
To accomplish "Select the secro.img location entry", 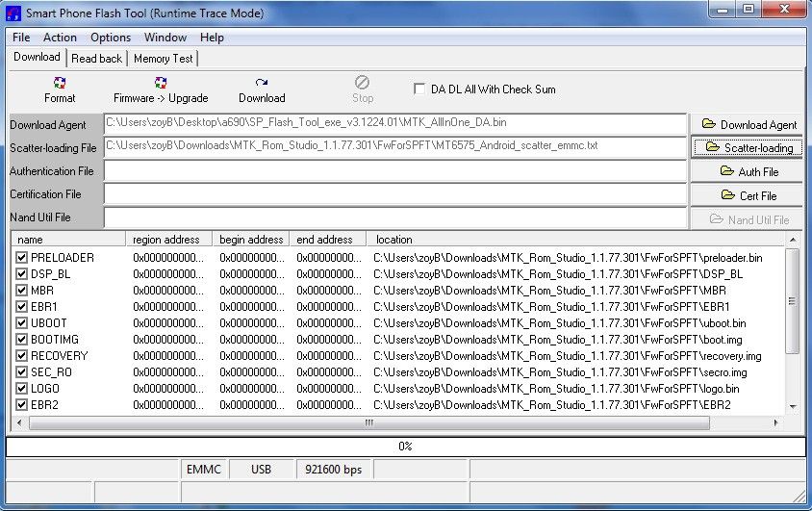I will tap(560, 371).
